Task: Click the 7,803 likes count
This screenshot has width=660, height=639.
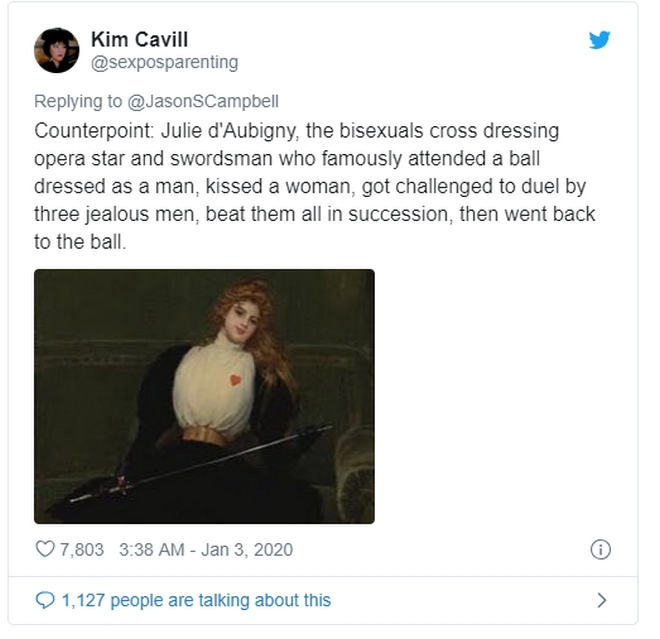Action: 82,550
